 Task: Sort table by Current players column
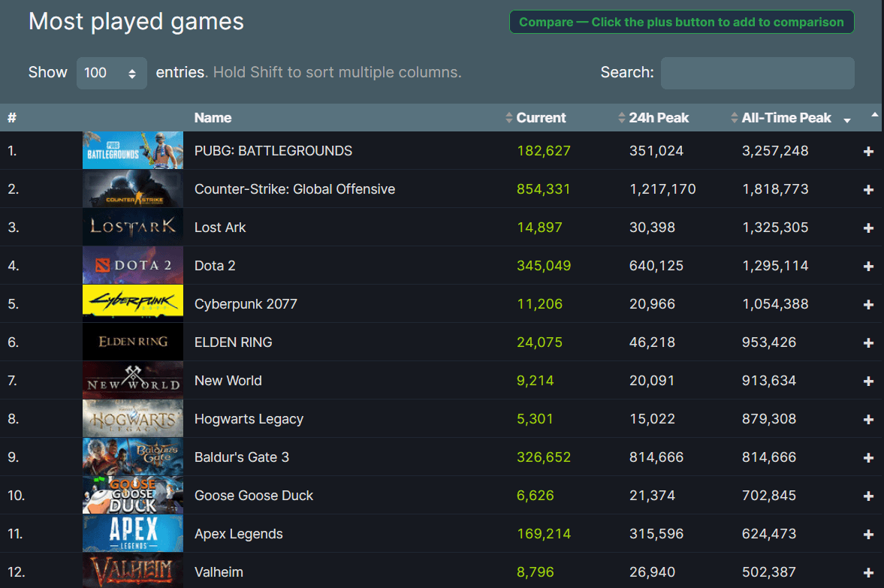(541, 118)
